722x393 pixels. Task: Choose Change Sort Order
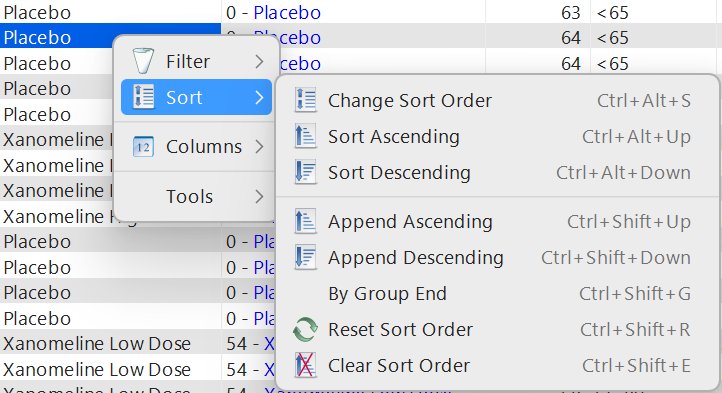(x=497, y=100)
